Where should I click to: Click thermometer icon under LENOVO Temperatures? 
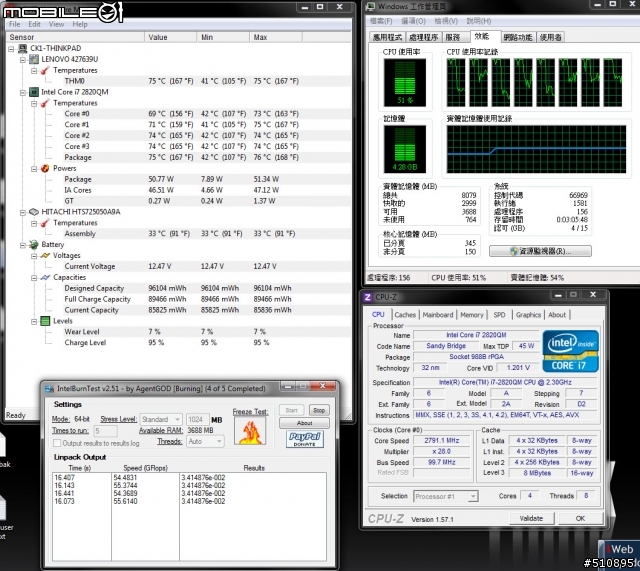(x=45, y=70)
